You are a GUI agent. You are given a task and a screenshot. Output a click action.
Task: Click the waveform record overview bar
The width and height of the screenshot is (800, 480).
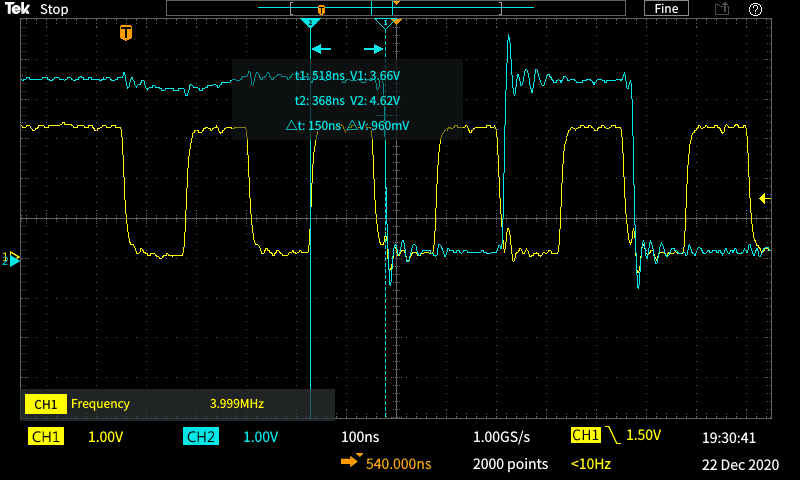400,8
